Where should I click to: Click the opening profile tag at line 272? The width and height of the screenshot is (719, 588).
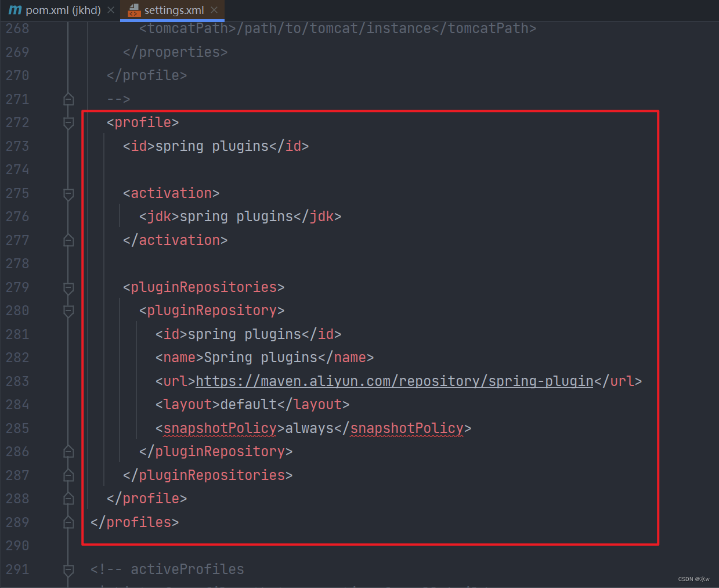143,122
